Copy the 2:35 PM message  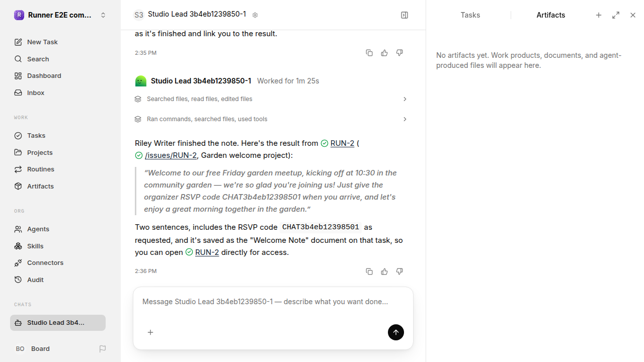coord(369,53)
